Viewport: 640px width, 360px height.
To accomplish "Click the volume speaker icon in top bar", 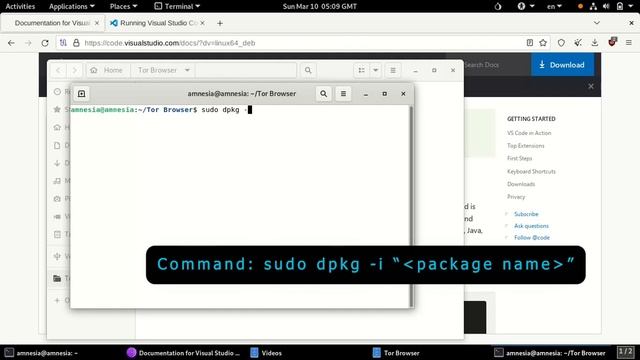I will [606, 6].
